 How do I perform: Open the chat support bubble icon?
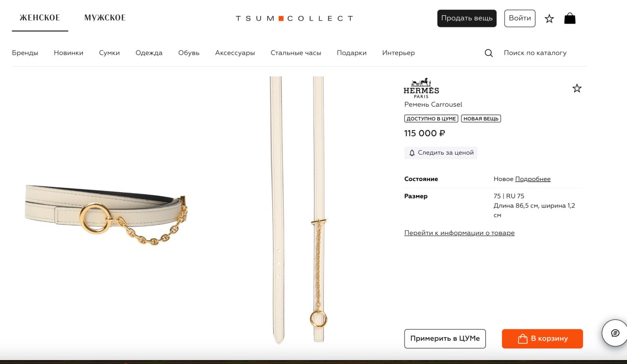[x=615, y=333]
